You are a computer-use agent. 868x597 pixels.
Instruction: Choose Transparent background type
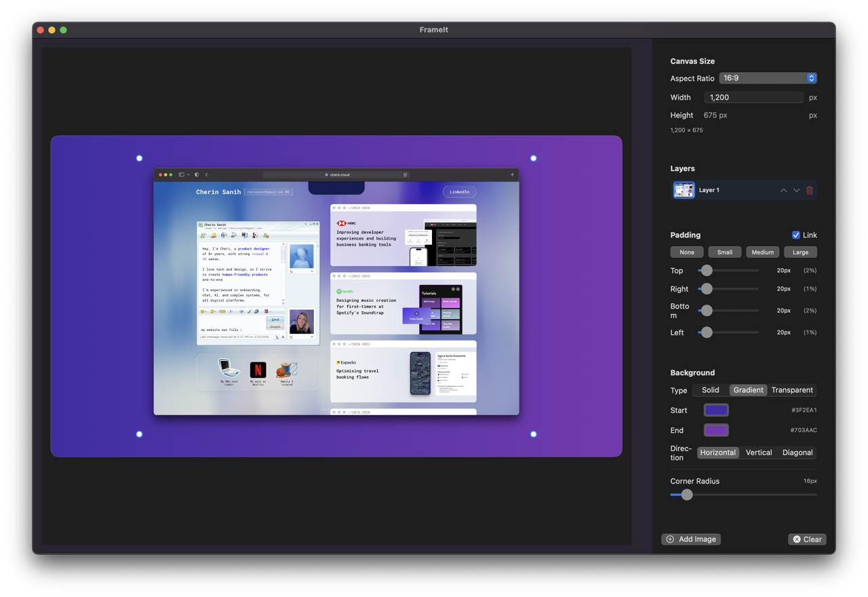click(x=792, y=390)
